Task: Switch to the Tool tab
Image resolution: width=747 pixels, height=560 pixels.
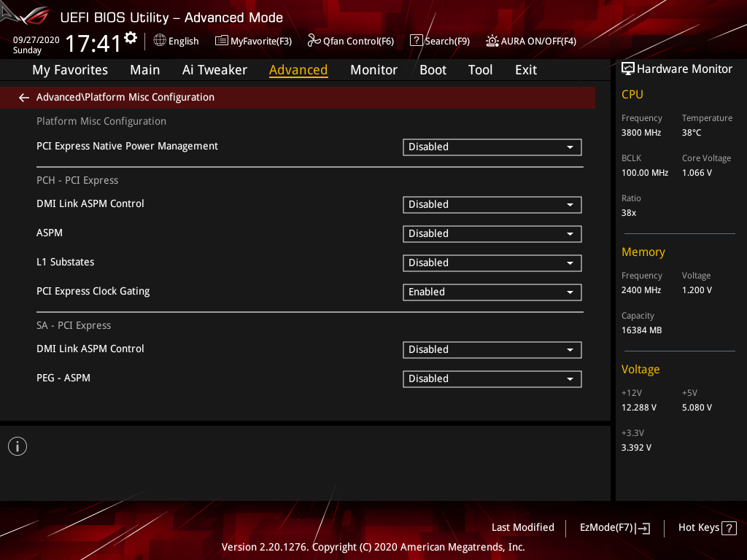Action: click(480, 70)
